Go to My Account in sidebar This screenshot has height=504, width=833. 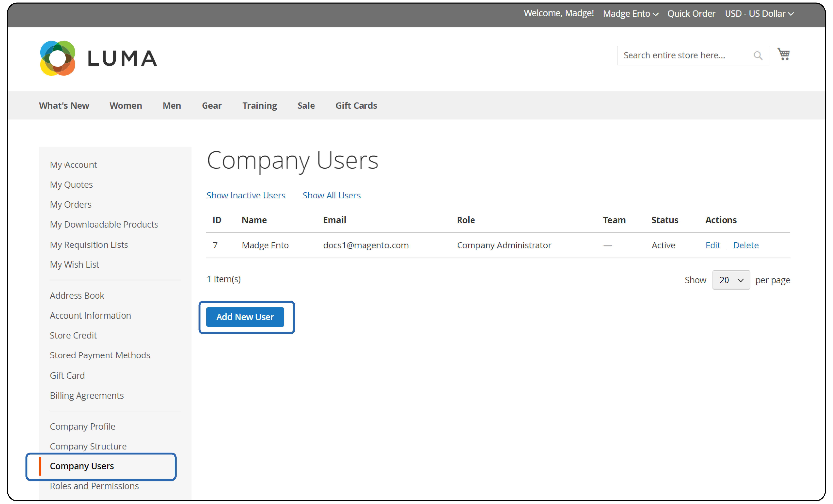(x=73, y=165)
